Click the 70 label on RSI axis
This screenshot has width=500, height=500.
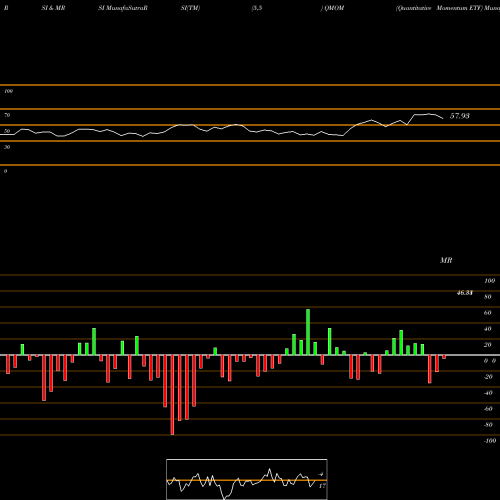[7, 115]
